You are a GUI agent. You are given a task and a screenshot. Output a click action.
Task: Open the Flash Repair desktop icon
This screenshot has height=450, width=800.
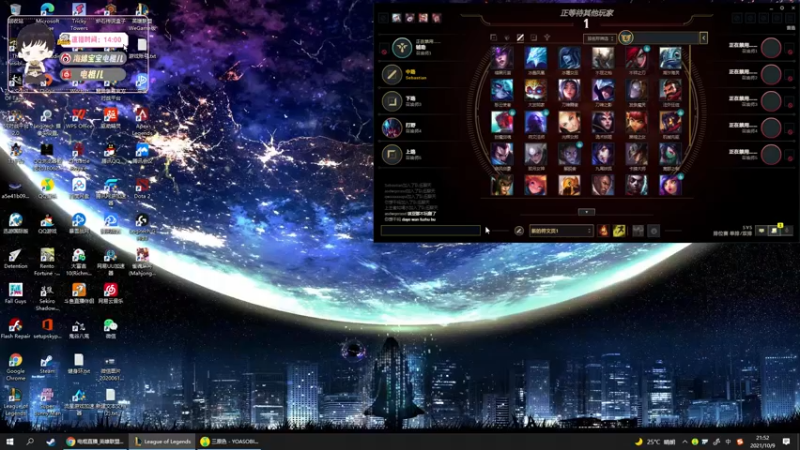pos(15,328)
